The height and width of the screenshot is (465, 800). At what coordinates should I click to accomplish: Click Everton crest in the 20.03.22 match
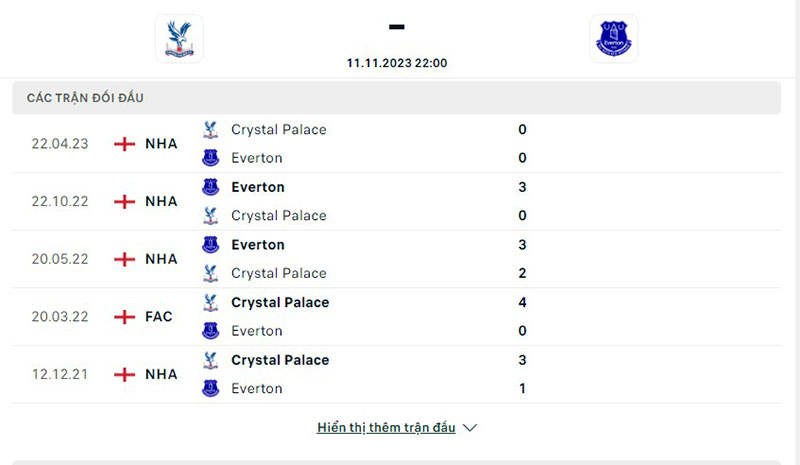(x=210, y=331)
